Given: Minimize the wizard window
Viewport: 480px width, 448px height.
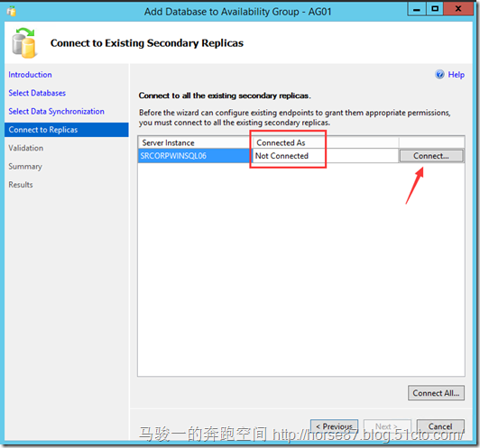Looking at the screenshot, I should (x=416, y=9).
